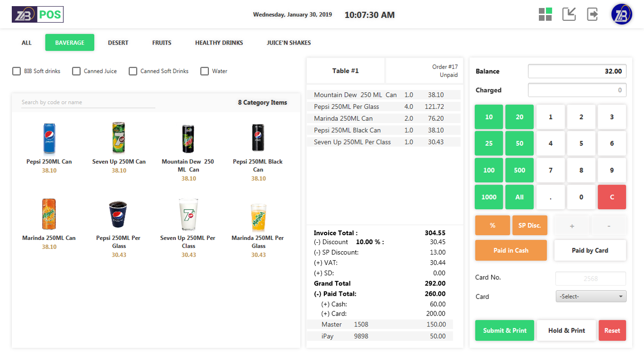Switch to the DESERT category tab
This screenshot has height=362, width=644.
[118, 43]
